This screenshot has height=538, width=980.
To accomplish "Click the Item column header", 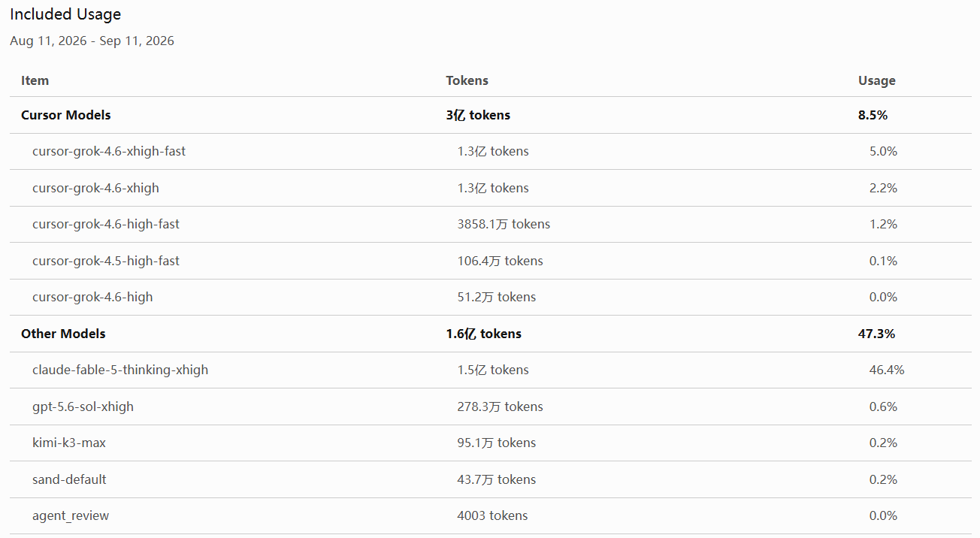I will tap(35, 80).
